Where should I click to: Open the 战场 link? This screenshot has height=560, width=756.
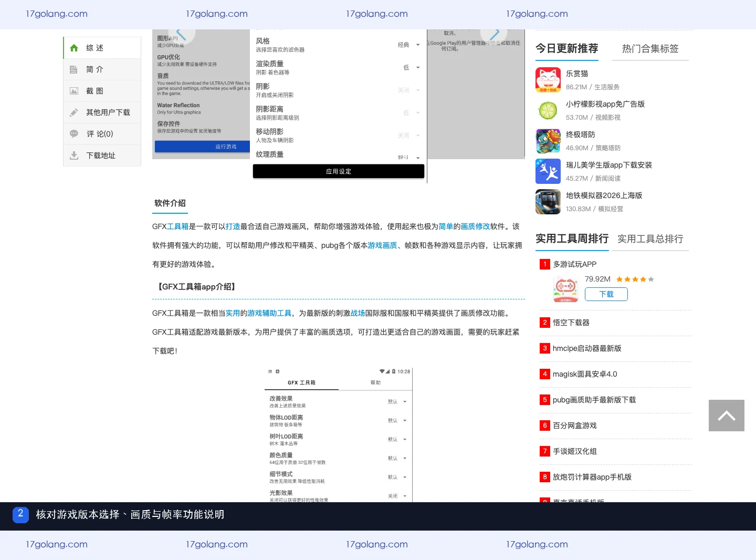[358, 313]
